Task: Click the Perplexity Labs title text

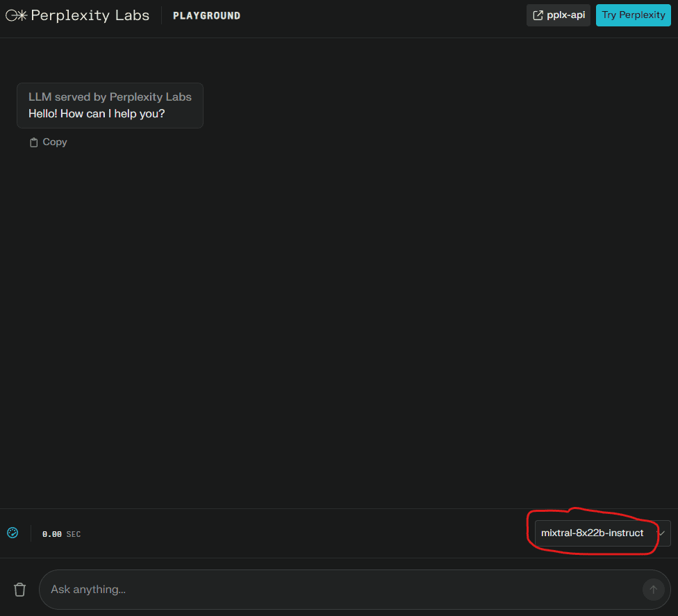Action: point(90,15)
